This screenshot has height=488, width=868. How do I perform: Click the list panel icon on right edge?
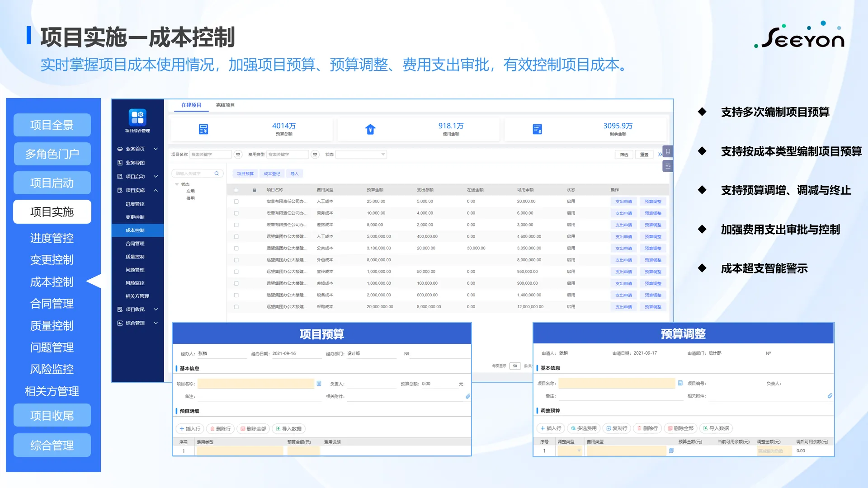668,166
